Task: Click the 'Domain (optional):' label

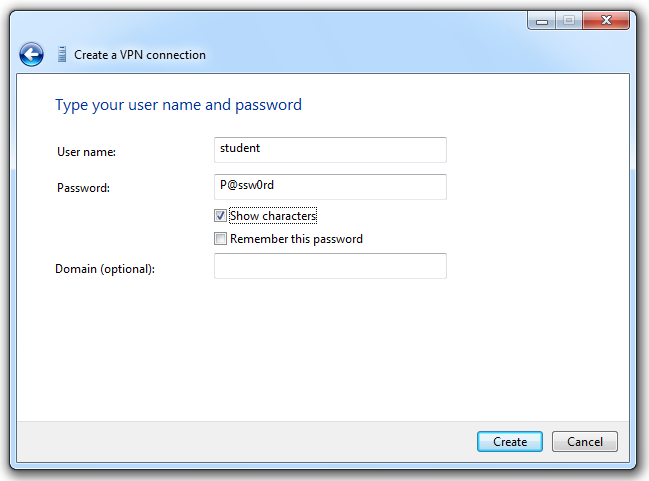Action: (105, 269)
